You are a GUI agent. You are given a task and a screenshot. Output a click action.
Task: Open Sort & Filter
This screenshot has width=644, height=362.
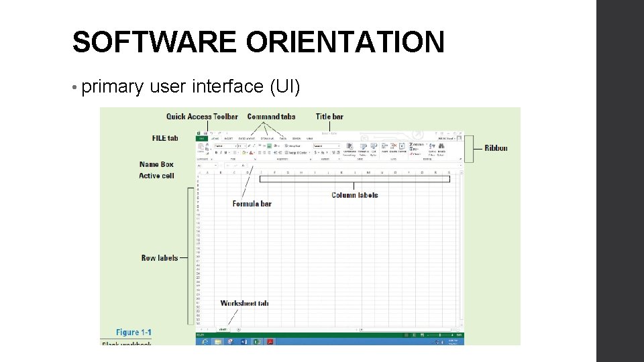click(x=432, y=149)
